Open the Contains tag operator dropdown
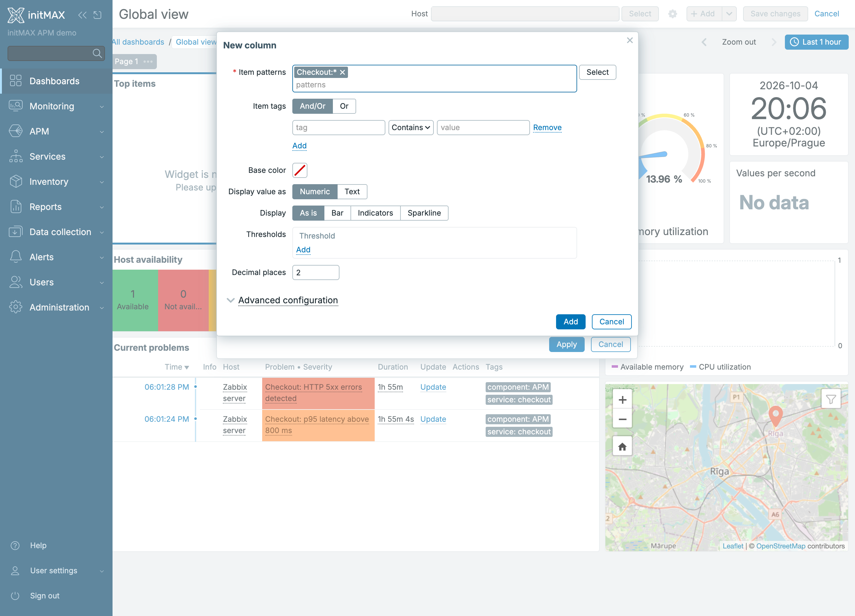This screenshot has height=616, width=855. click(x=411, y=128)
